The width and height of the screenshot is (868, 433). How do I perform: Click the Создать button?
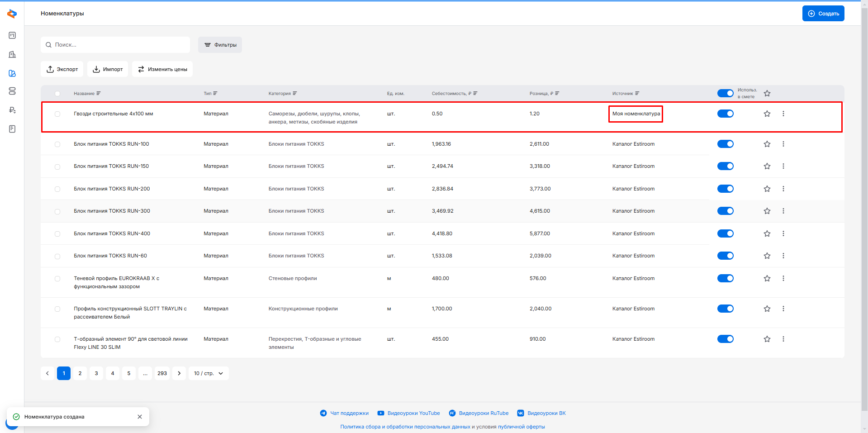[x=823, y=14]
